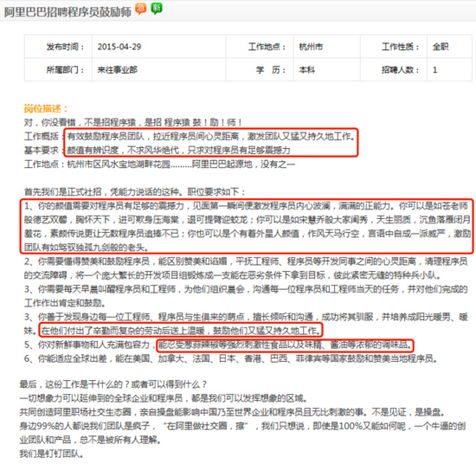Click the 发布时间 label cell
The height and width of the screenshot is (464, 476).
(x=65, y=47)
